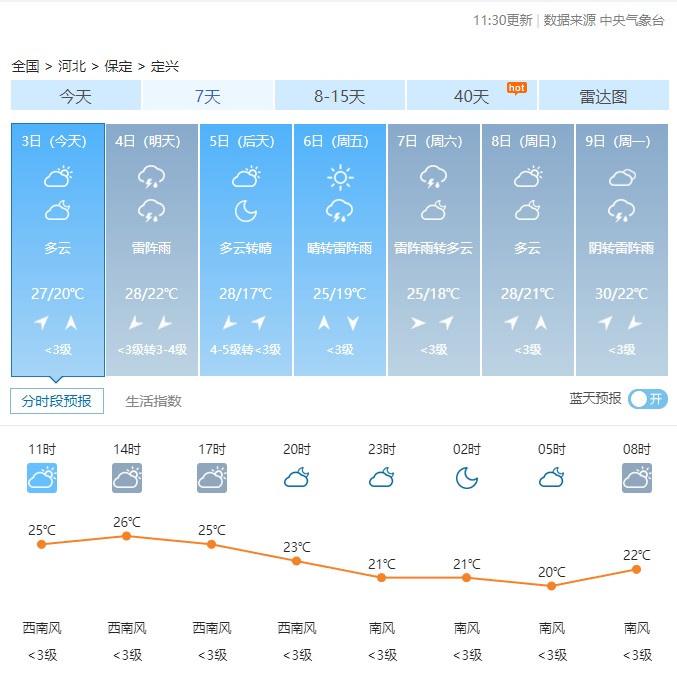The width and height of the screenshot is (677, 678).
Task: Click the crescent moon icon for 5日 (后天)
Action: point(246,211)
